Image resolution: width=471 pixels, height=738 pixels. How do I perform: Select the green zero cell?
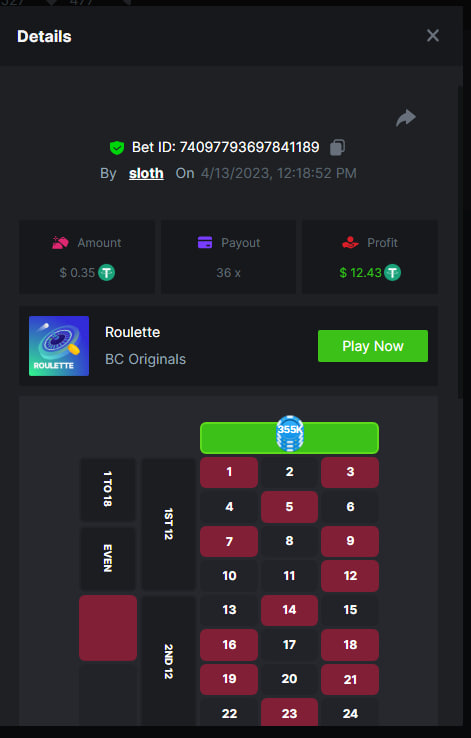click(x=289, y=438)
